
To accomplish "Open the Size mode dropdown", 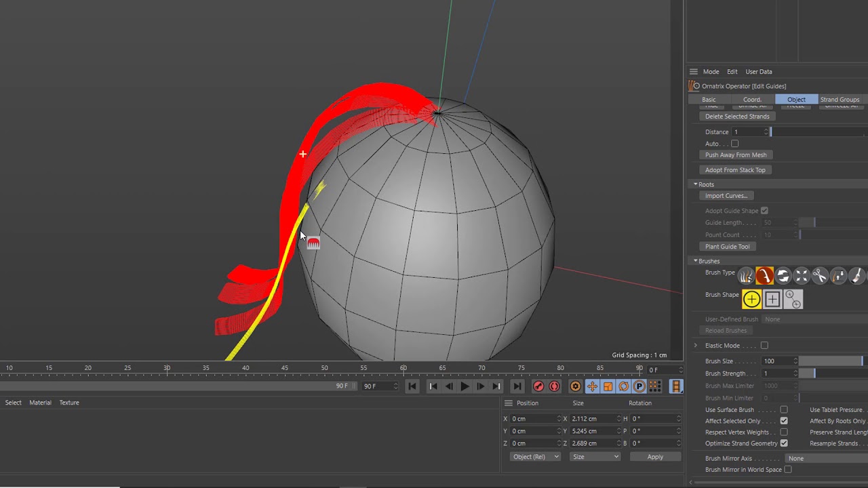I will coord(595,457).
